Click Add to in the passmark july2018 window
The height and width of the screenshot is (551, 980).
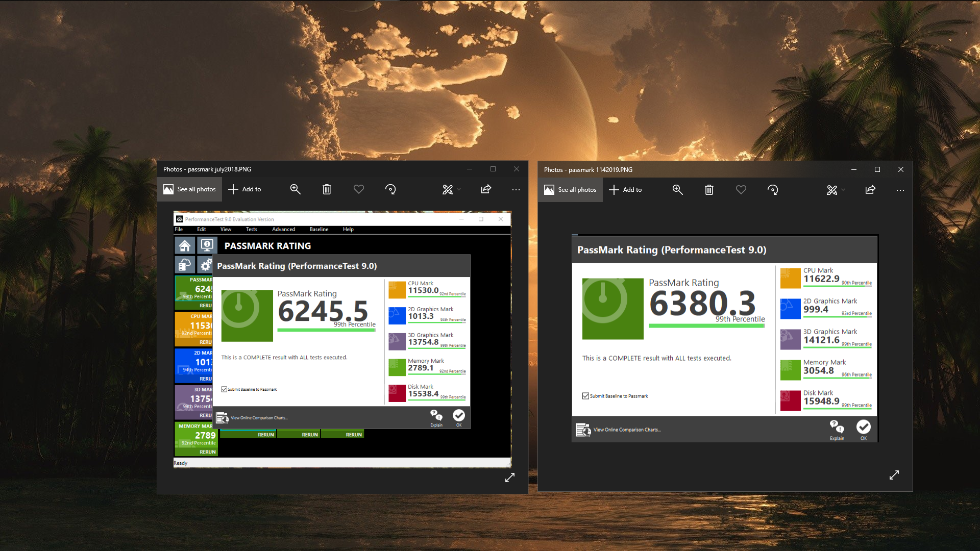tap(244, 189)
